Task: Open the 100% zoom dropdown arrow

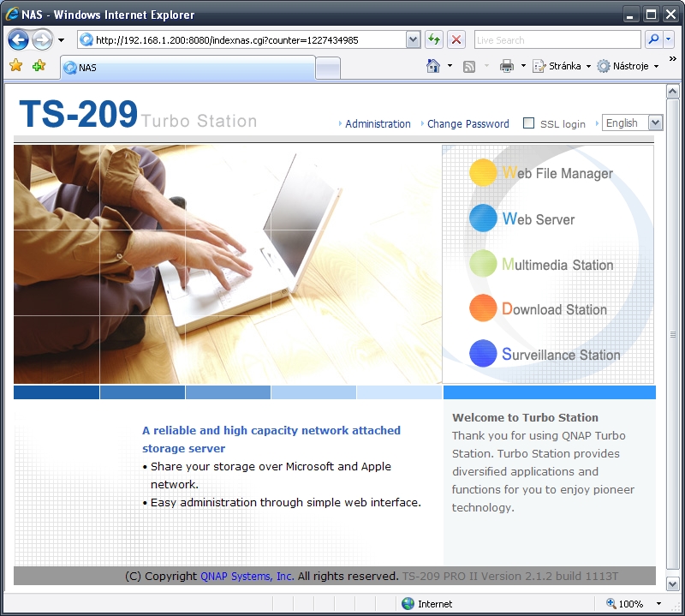Action: tap(658, 604)
